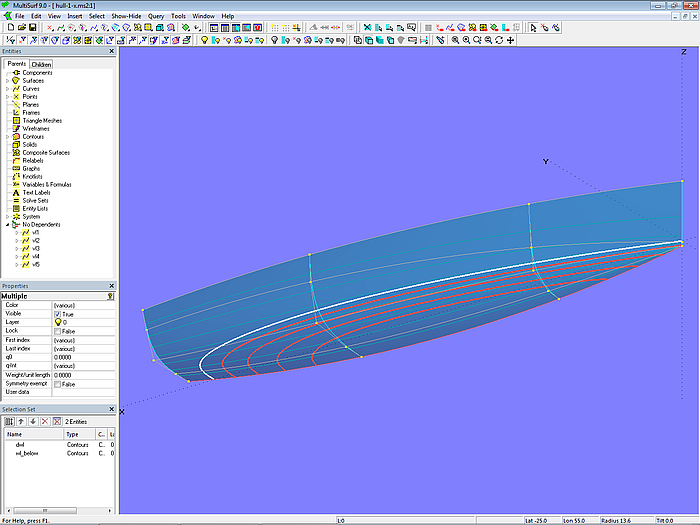Click the Save file toolbar icon

[33, 28]
